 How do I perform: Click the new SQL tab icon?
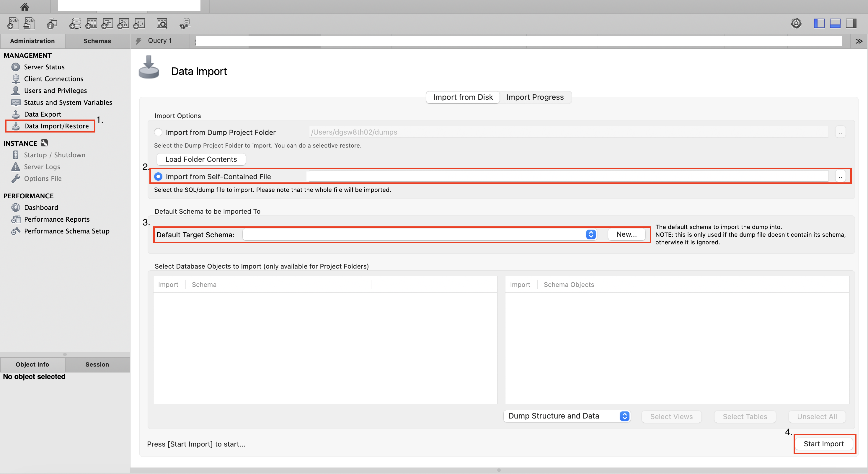[x=13, y=23]
